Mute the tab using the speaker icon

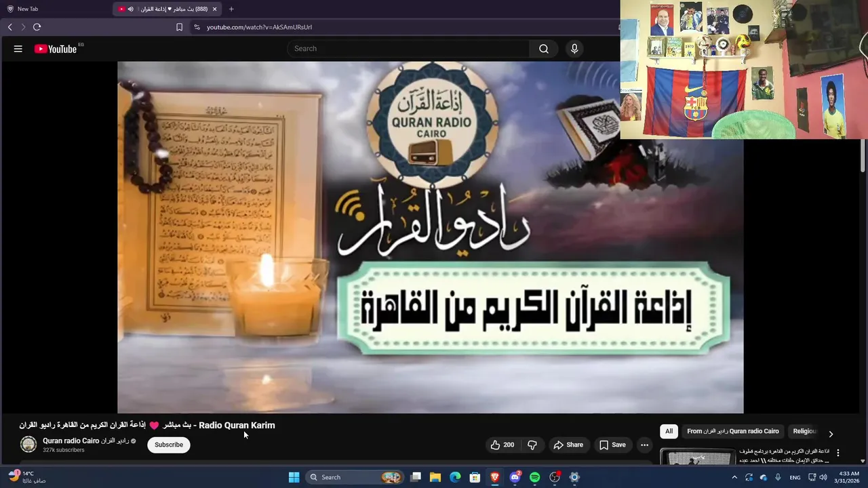[x=130, y=9]
